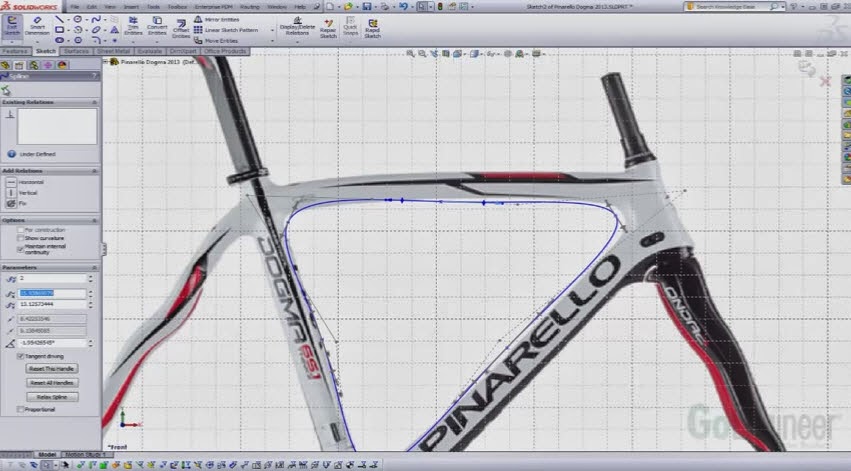
Task: Open dropdown under Smart Dimension
Action: click(x=37, y=41)
